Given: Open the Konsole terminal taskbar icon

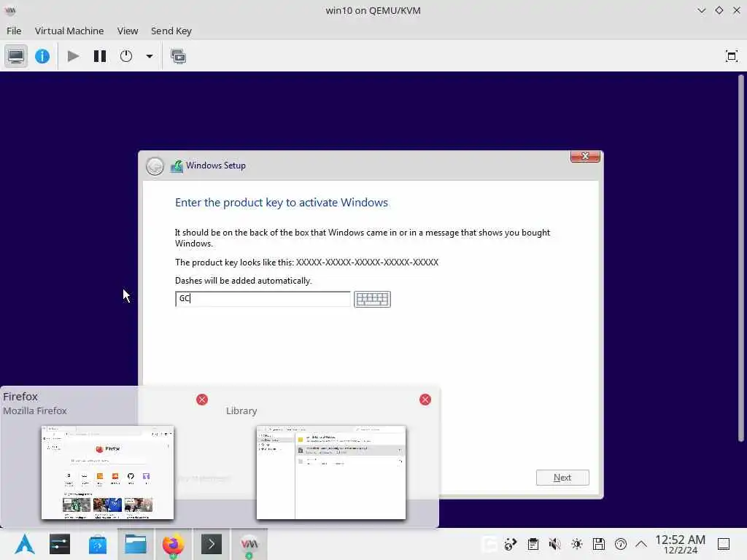Looking at the screenshot, I should [212, 544].
